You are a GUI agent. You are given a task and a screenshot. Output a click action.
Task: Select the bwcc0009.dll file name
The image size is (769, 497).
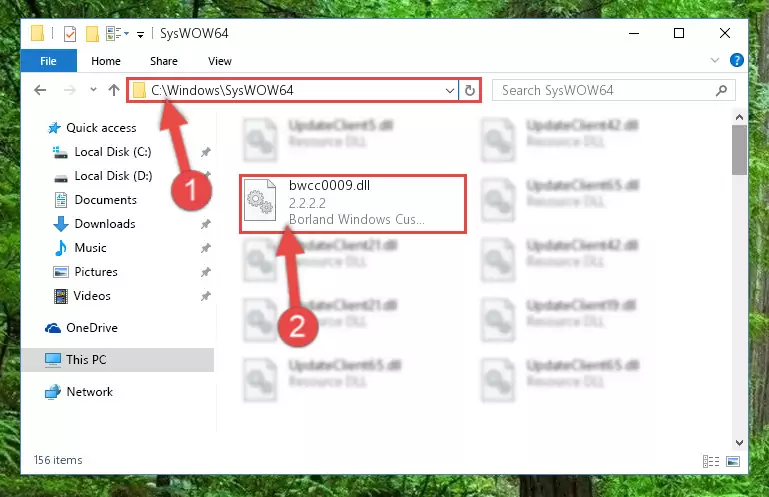329,185
